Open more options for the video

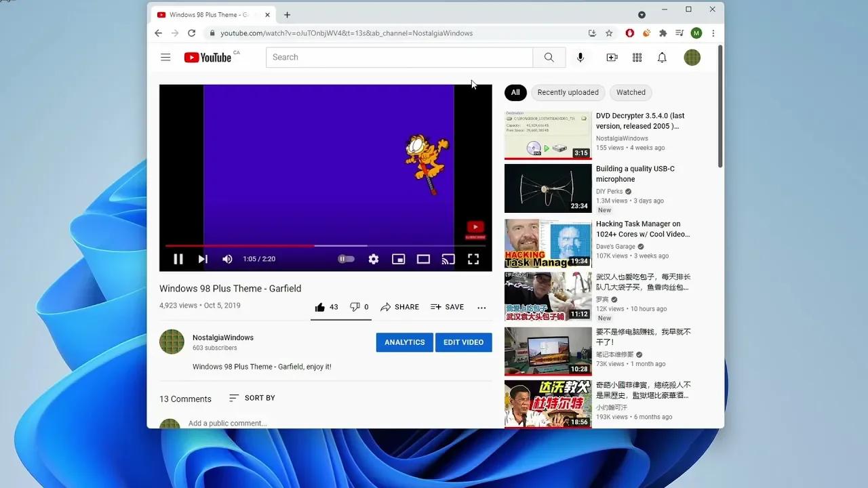click(481, 308)
